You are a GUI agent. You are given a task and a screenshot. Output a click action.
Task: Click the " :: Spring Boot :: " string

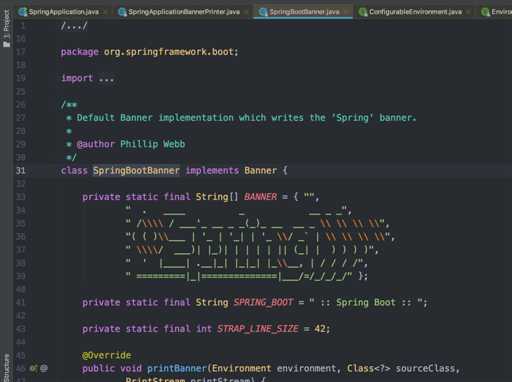366,303
